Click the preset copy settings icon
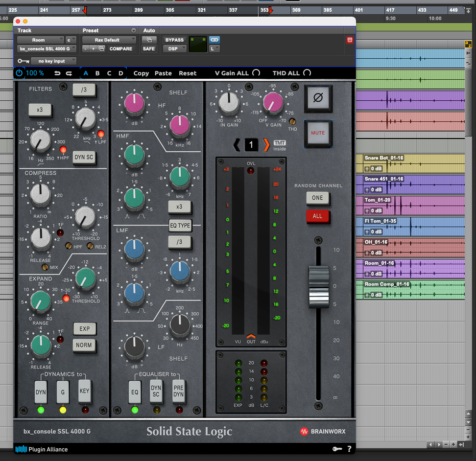Screen dimensions: 476x461 101,49
